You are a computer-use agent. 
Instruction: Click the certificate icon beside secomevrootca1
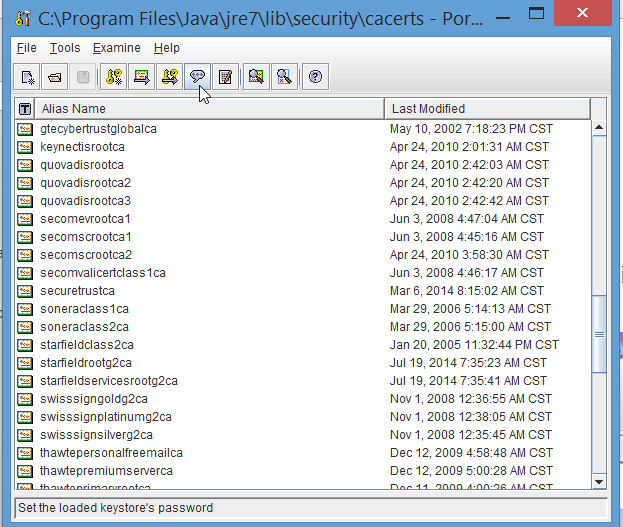25,219
